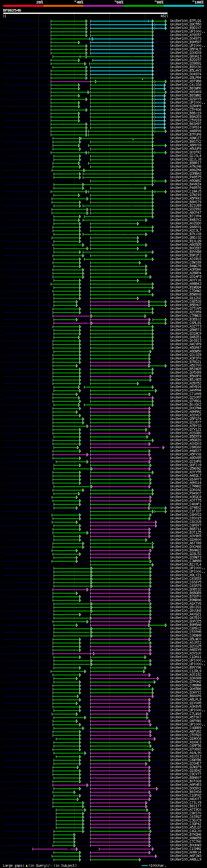Select hit UniRef100_A9GW82
Screen dimensions: 207x868
[x=186, y=181]
